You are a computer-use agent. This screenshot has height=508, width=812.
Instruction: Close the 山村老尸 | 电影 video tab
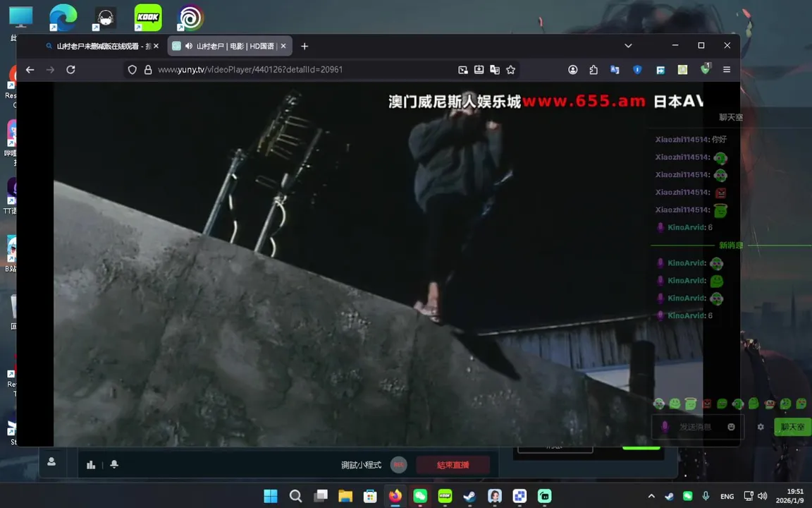point(283,46)
